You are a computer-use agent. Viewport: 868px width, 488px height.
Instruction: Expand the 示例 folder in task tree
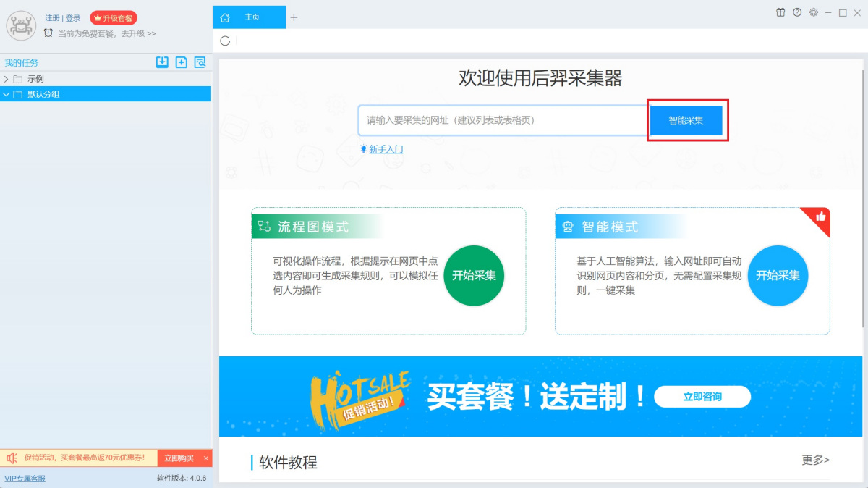(7, 79)
